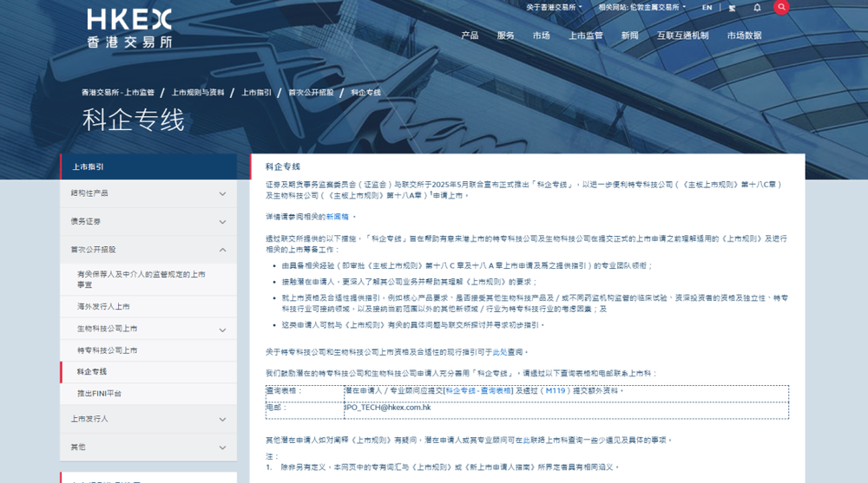Expand the 债务证券 sidebar section
This screenshot has height=483, width=868.
coord(222,221)
